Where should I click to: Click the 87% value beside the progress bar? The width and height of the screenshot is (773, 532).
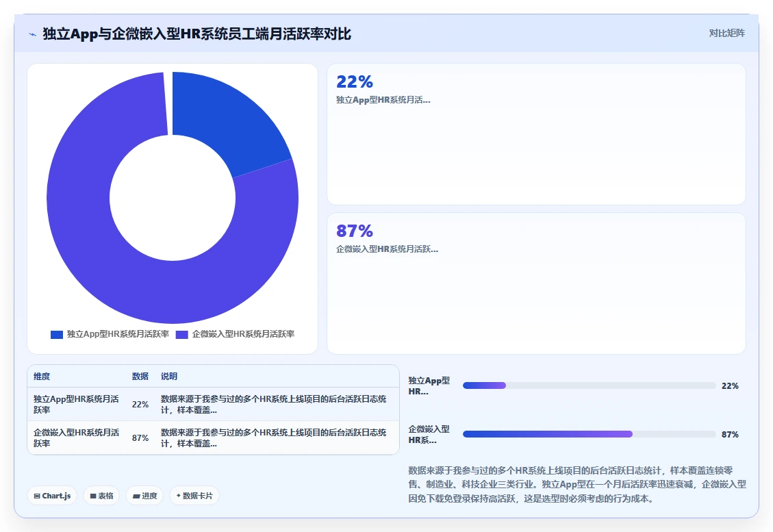point(730,434)
